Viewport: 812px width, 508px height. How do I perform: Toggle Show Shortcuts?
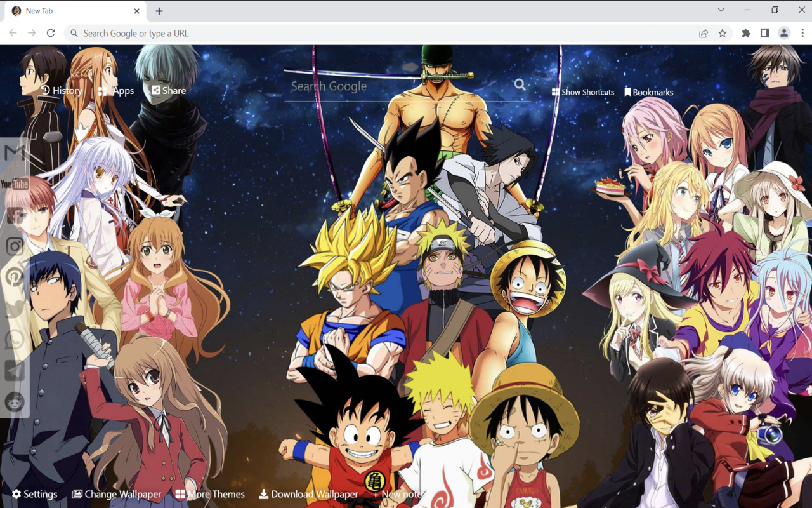[x=583, y=92]
